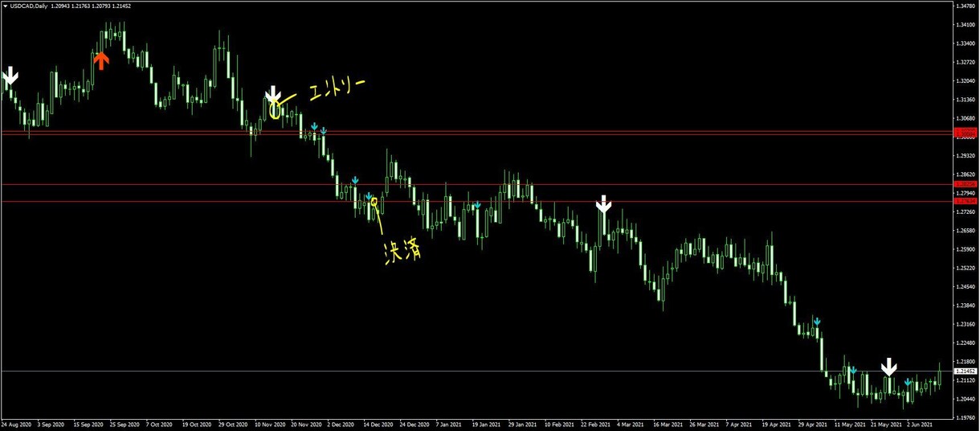This screenshot has height=431, width=980.
Task: Click the 1.23840 price scale value
Action: [966, 306]
